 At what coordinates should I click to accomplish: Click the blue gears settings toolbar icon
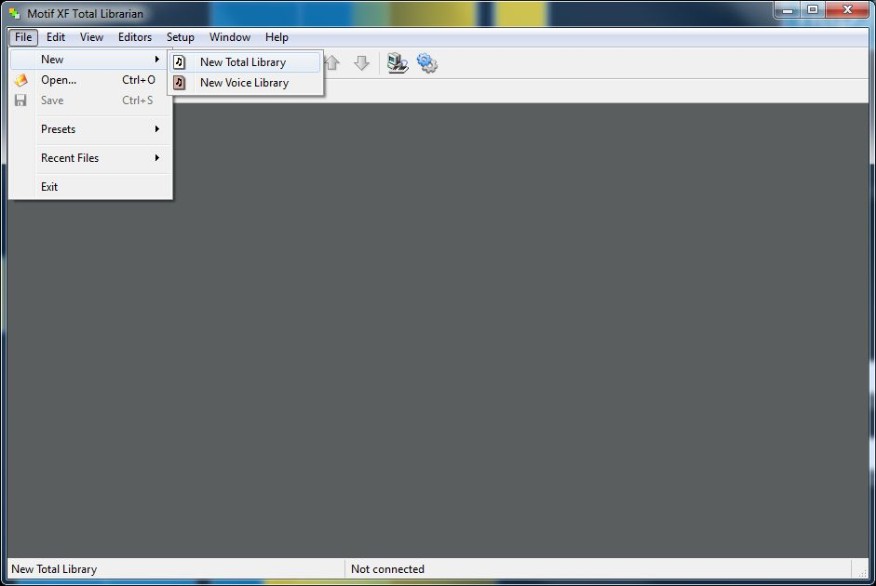(427, 63)
